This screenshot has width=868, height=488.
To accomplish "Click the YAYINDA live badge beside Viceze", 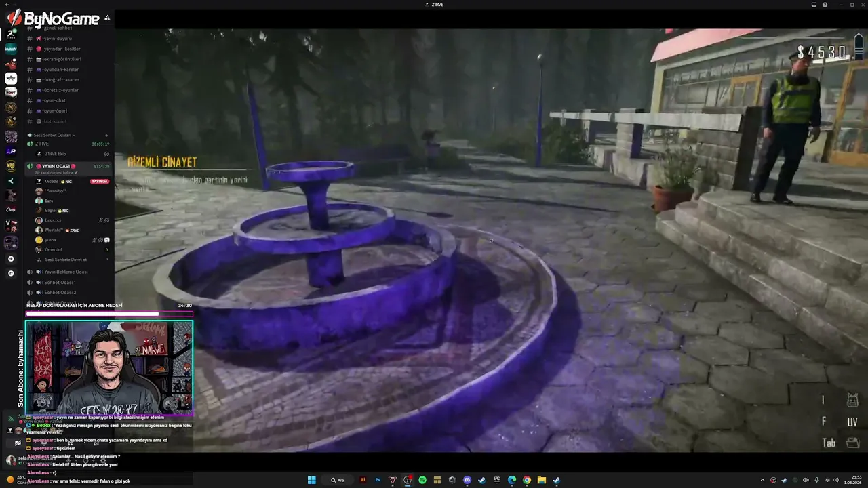I will click(x=100, y=182).
